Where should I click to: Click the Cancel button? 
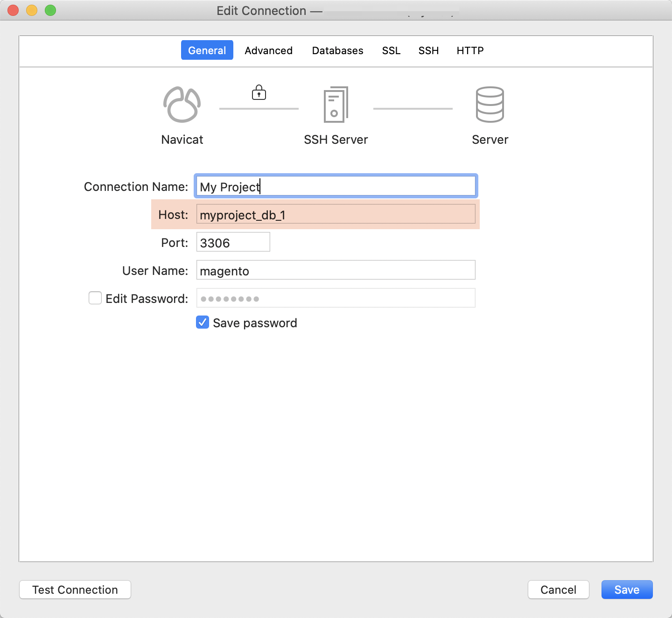pyautogui.click(x=559, y=590)
